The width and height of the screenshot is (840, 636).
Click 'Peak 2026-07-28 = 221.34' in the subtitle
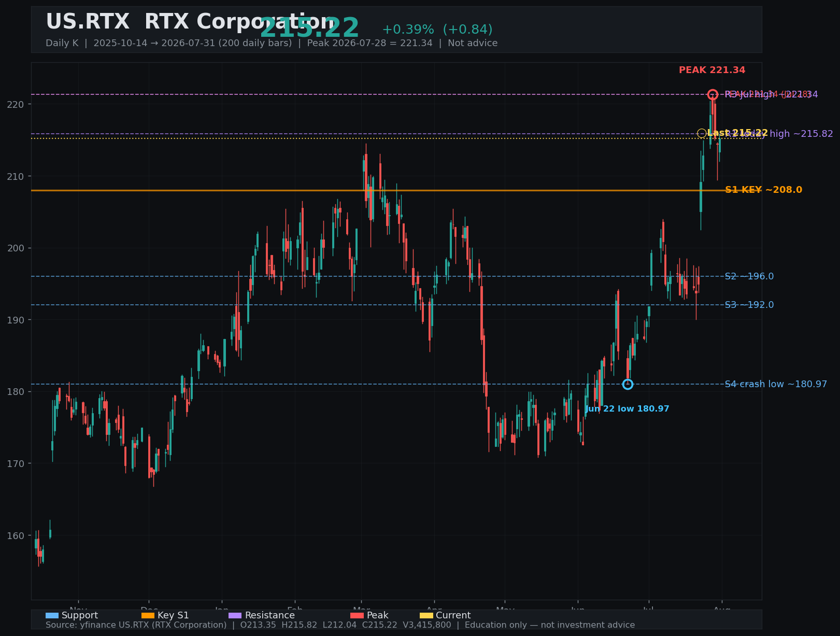pos(369,43)
